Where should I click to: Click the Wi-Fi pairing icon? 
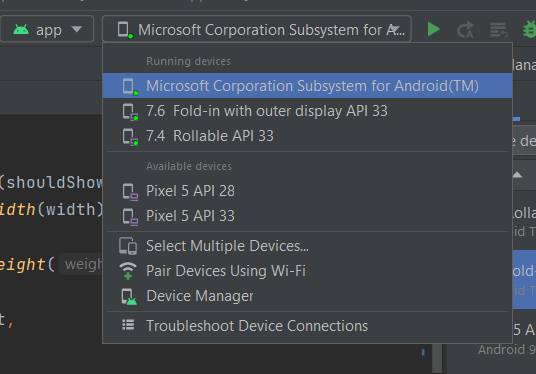pyautogui.click(x=128, y=271)
